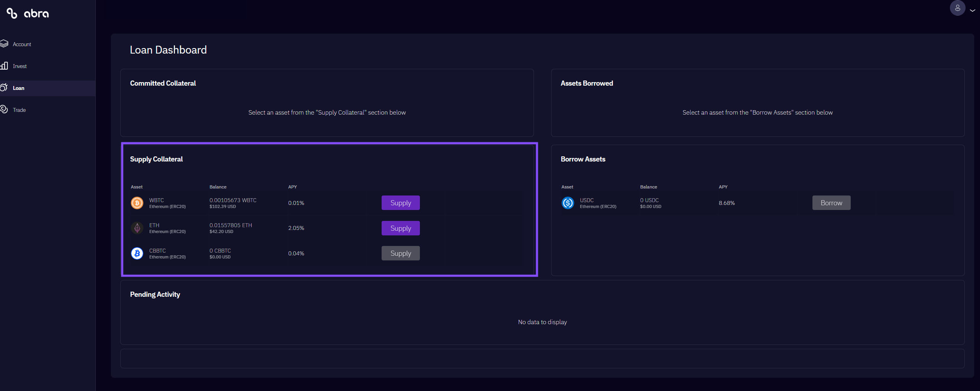Click the WBTC coin icon

[x=137, y=203]
